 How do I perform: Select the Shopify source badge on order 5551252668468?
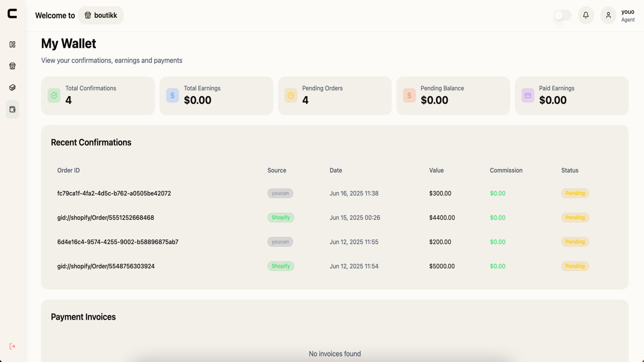coord(281,217)
